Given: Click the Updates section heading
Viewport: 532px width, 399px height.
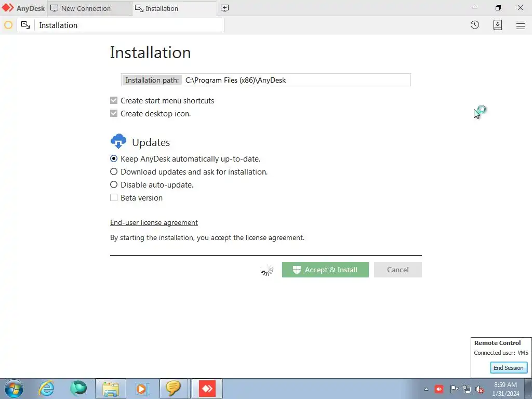Looking at the screenshot, I should [x=151, y=142].
